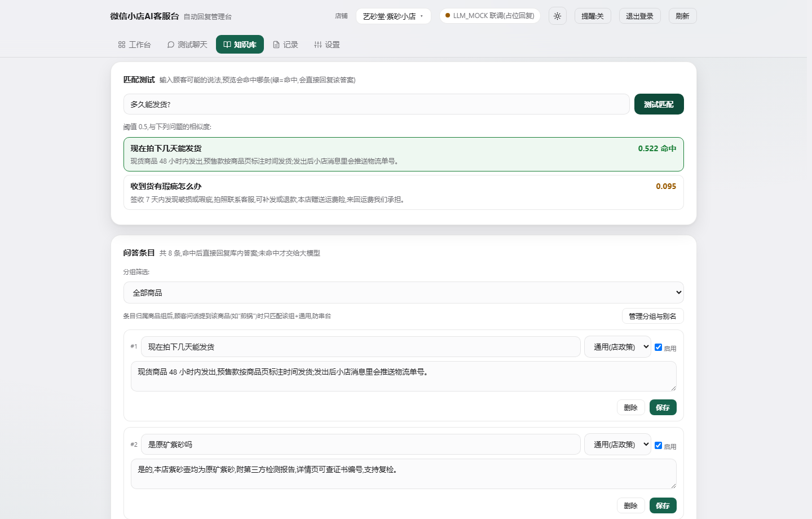Image resolution: width=812 pixels, height=519 pixels.
Task: Open the 通用(店政策) dropdown for entry #1
Action: pyautogui.click(x=617, y=347)
